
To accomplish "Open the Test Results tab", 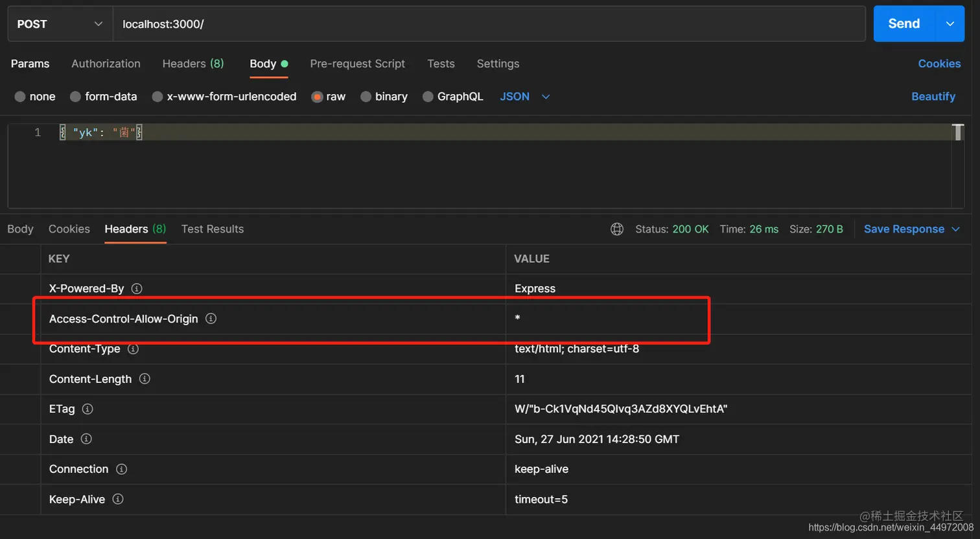I will coord(213,229).
